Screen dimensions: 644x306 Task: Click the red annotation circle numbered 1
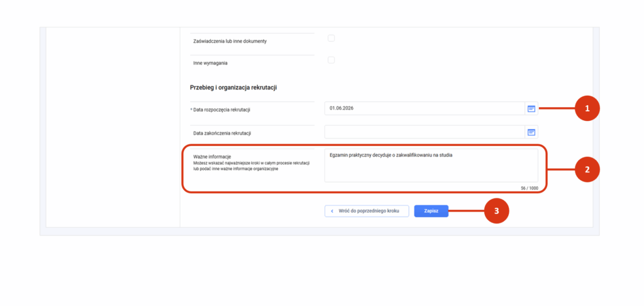(587, 108)
